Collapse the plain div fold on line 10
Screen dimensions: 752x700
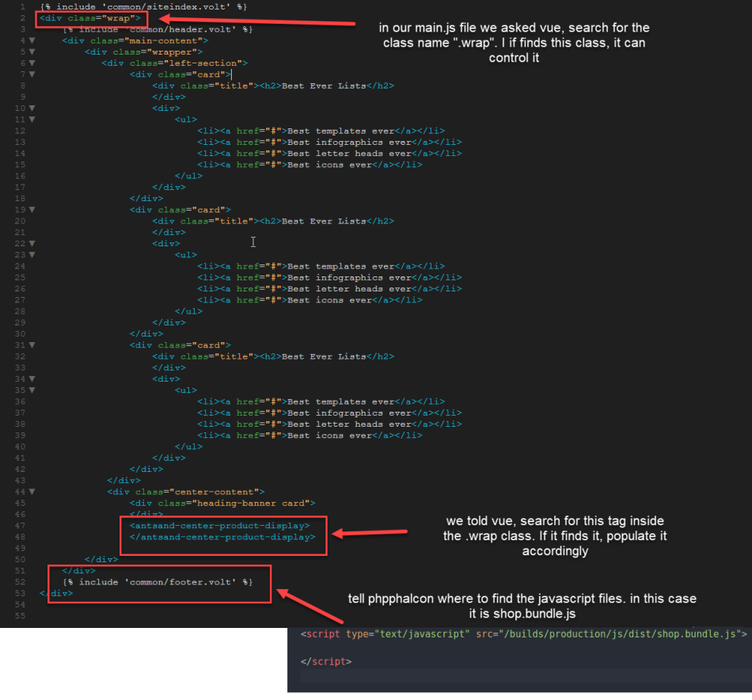32,108
